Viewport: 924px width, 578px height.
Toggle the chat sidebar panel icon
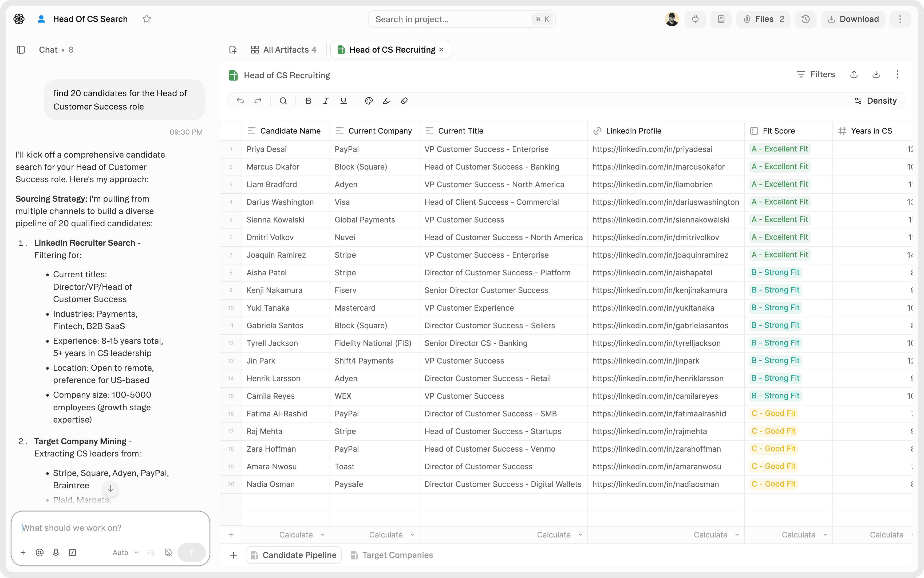[x=21, y=50]
